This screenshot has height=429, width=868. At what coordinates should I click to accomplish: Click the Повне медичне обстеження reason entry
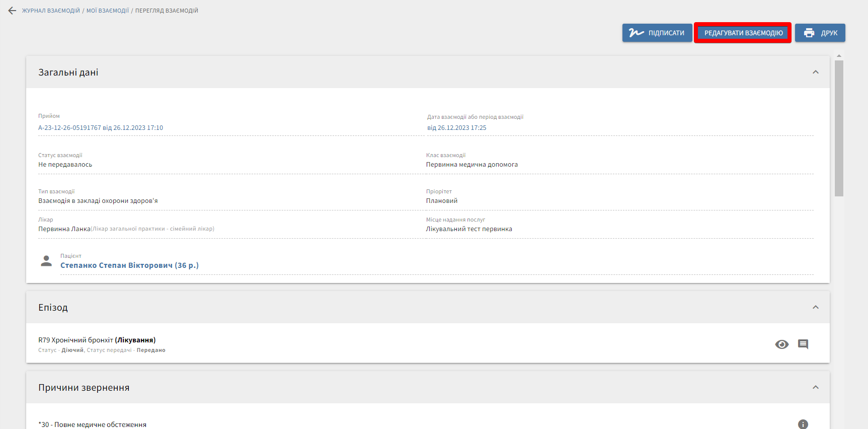(94, 424)
